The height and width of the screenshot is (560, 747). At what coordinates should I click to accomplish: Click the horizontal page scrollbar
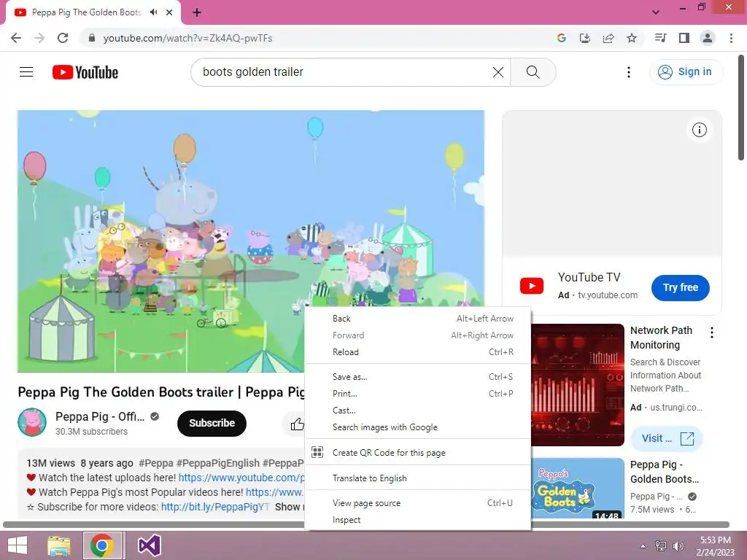click(x=366, y=525)
